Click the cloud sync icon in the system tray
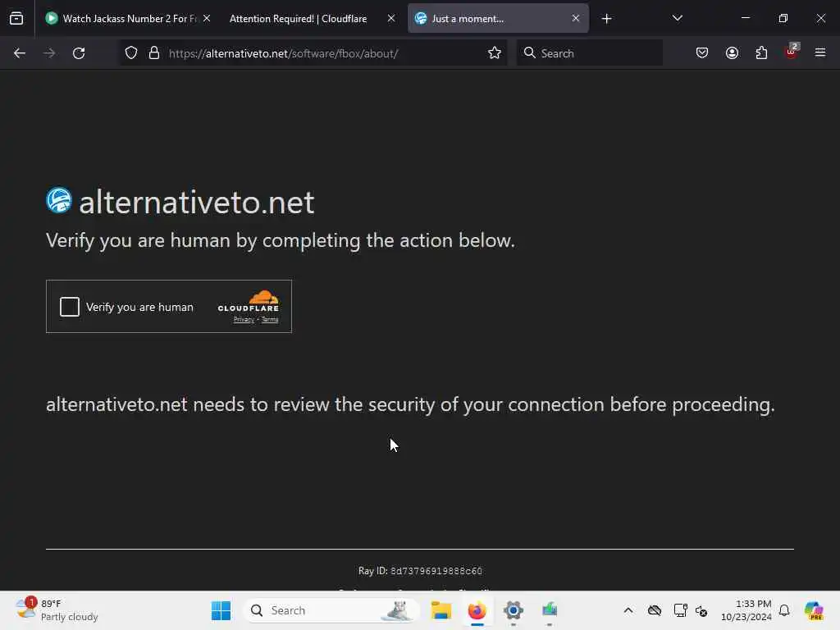This screenshot has width=840, height=630. 655,610
